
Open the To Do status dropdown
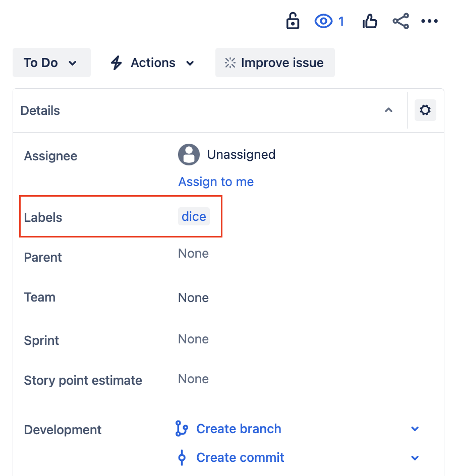point(51,63)
